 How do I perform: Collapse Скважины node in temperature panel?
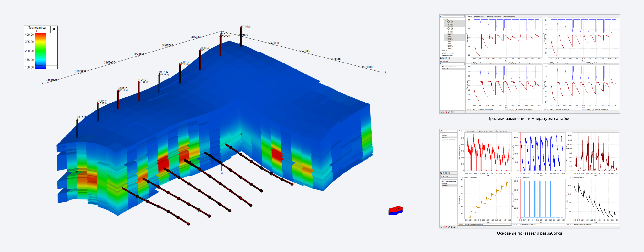click(441, 19)
